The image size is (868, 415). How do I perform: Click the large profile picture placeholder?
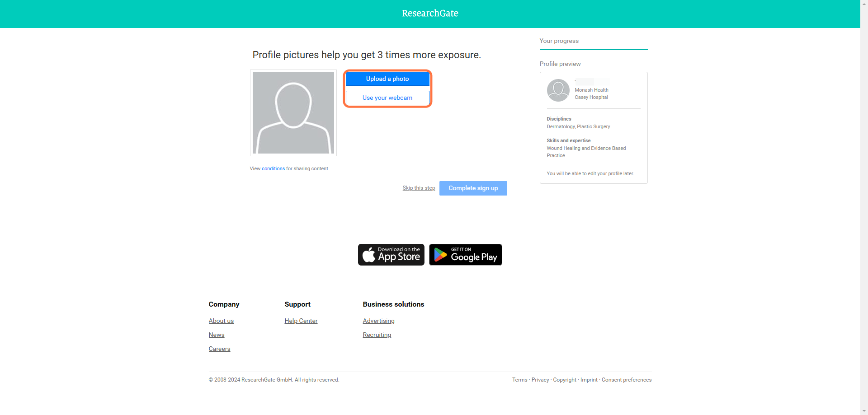[x=293, y=113]
